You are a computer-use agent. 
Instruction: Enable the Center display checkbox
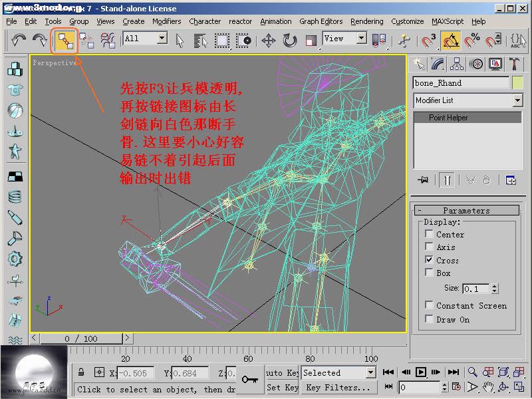(430, 234)
